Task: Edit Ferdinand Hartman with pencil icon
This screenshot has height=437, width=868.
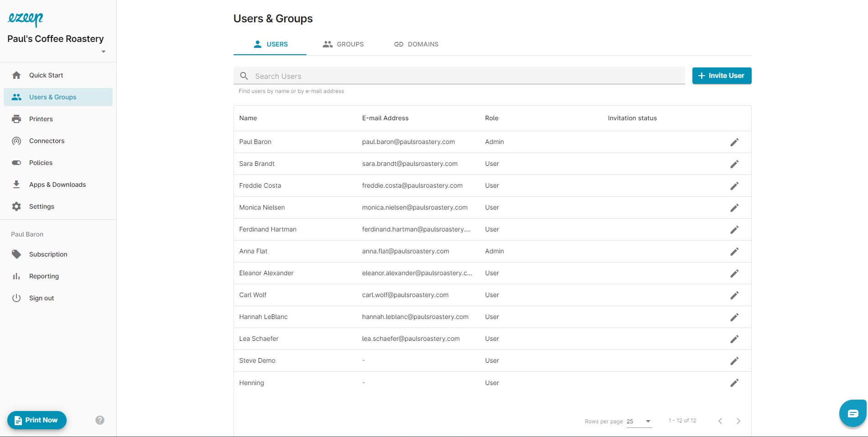Action: point(734,230)
